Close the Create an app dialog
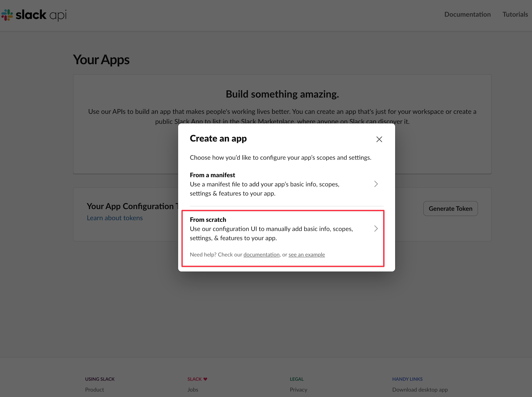 coord(379,139)
